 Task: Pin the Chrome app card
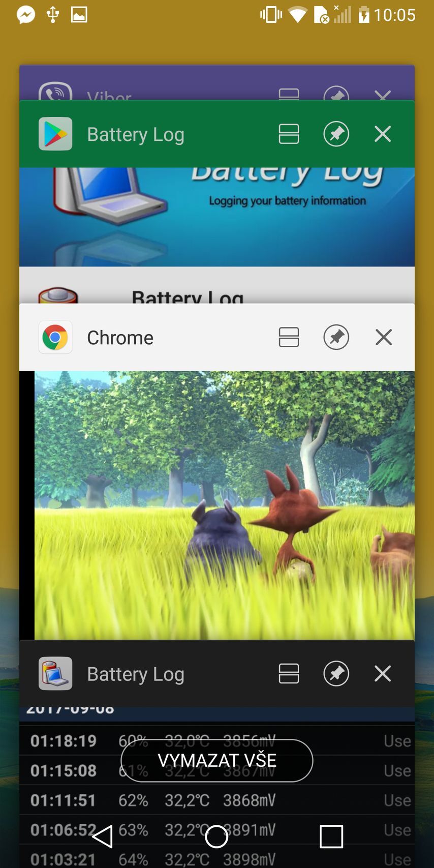pyautogui.click(x=336, y=337)
